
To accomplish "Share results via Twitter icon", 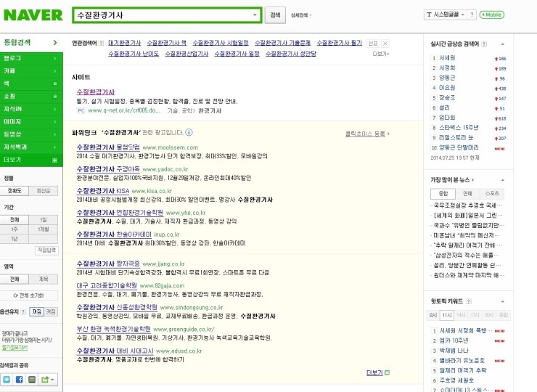I will (x=7, y=380).
